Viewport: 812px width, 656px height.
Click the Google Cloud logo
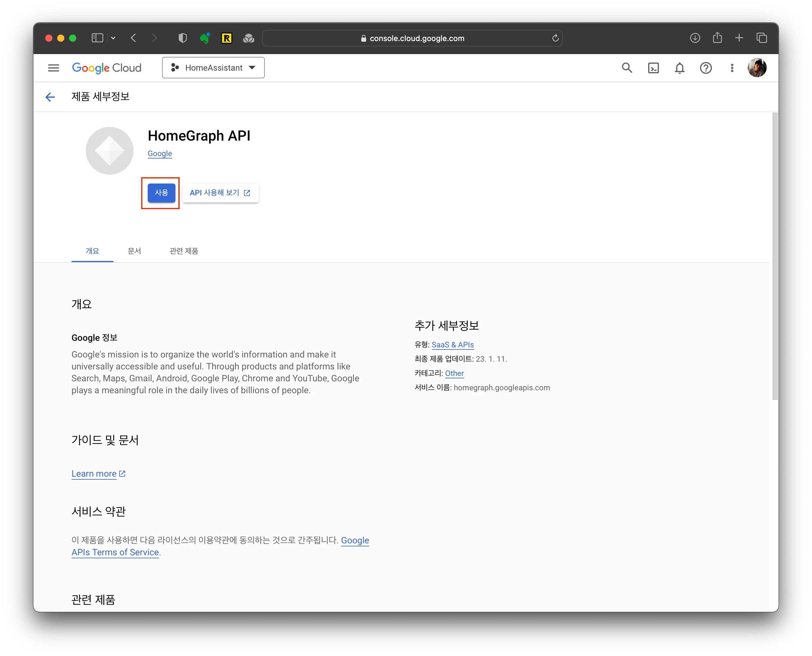[x=107, y=68]
